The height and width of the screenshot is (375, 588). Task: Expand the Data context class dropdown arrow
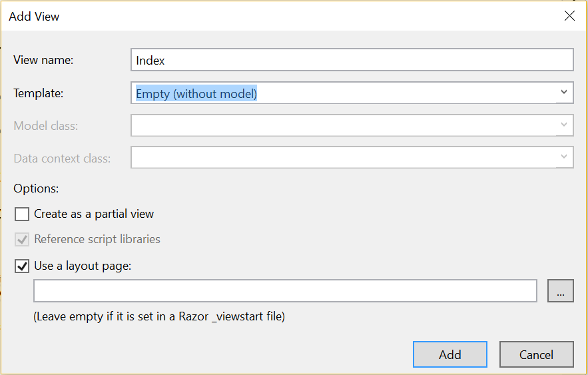pos(564,157)
